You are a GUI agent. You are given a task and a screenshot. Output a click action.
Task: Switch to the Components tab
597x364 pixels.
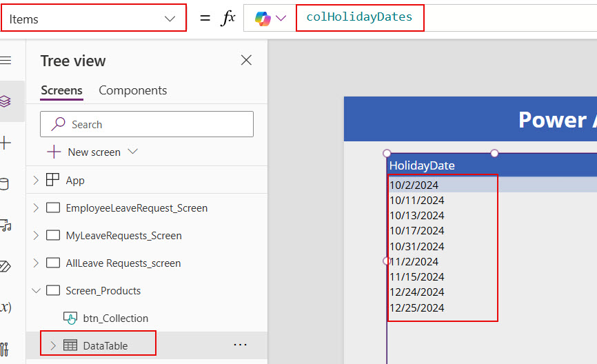133,90
